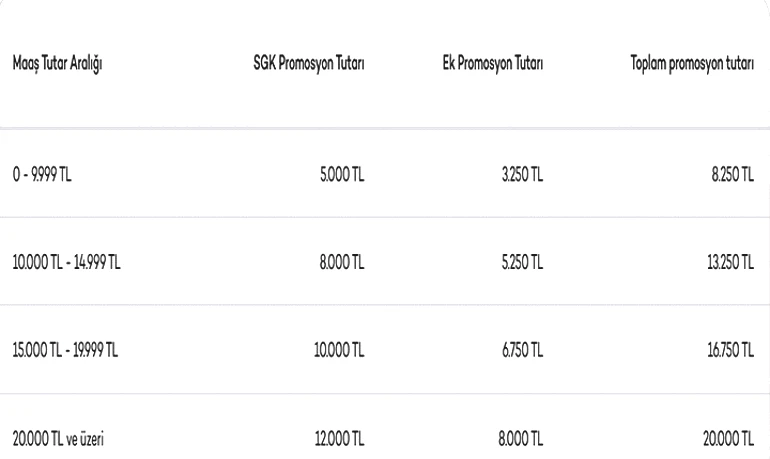
Task: Select the 20.000 TL ve üzeri cell
Action: pyautogui.click(x=58, y=439)
